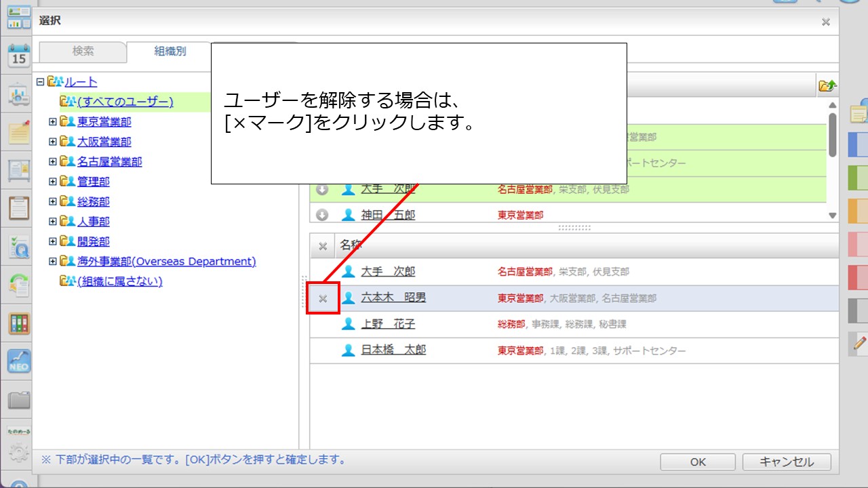Select the 組織別 tab
The image size is (868, 488).
(170, 52)
